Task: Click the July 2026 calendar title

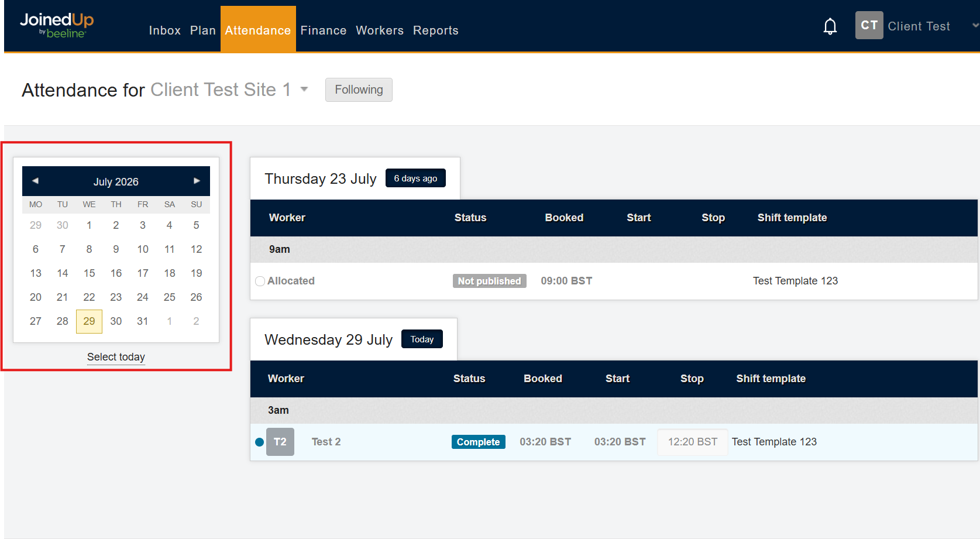Action: click(116, 182)
